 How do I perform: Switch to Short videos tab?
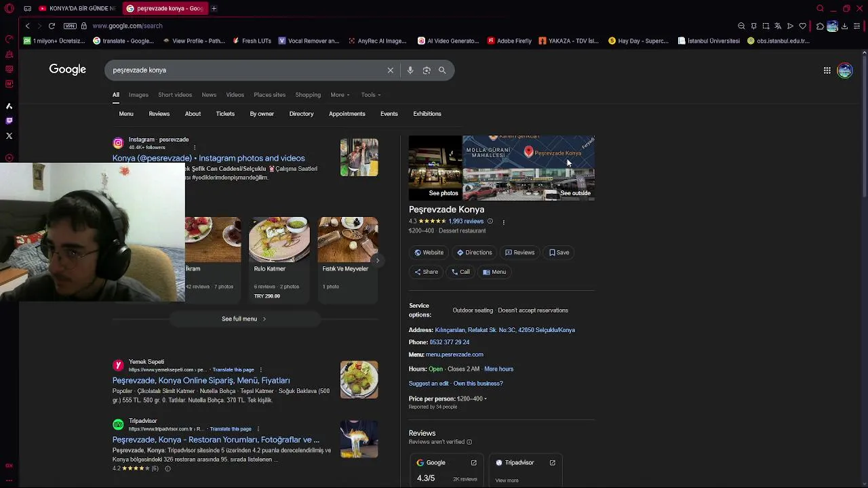(175, 95)
